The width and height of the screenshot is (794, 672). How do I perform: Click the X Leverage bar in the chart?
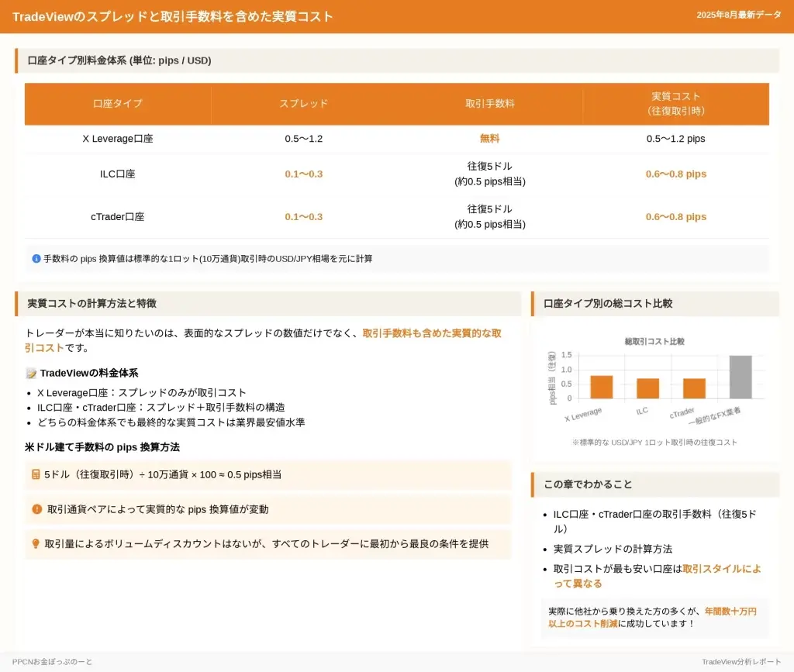click(x=601, y=387)
